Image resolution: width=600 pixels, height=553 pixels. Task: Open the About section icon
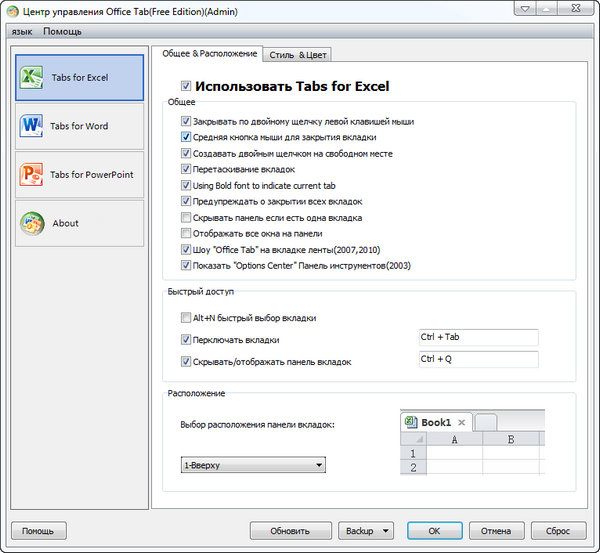31,223
